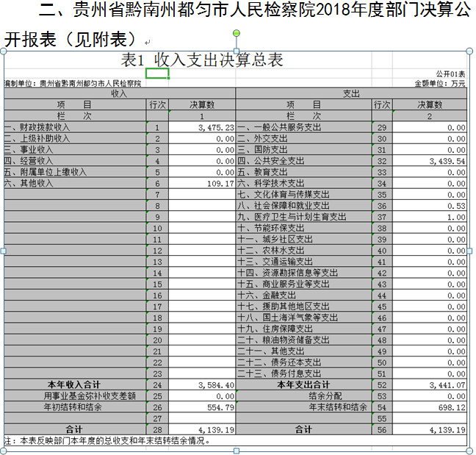Click the heading '开报表（见附表）'

pyautogui.click(x=71, y=40)
